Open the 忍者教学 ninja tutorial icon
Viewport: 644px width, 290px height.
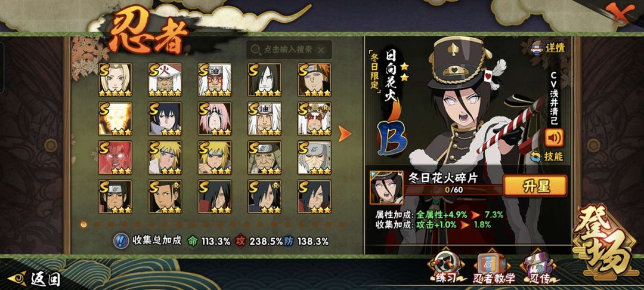click(494, 269)
